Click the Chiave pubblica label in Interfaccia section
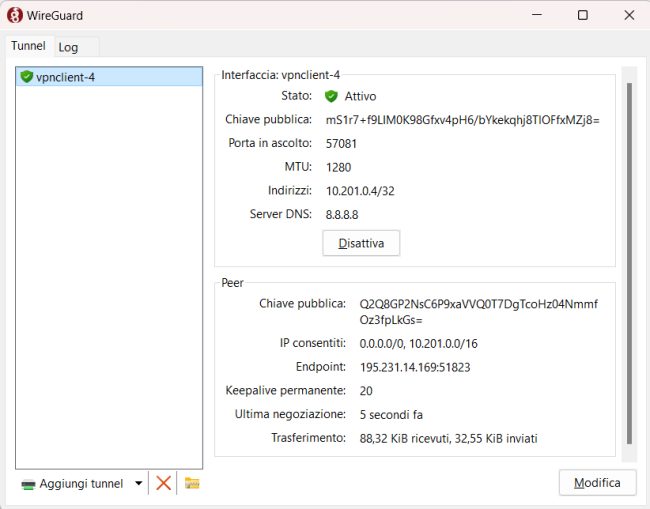The width and height of the screenshot is (650, 509). tap(268, 119)
